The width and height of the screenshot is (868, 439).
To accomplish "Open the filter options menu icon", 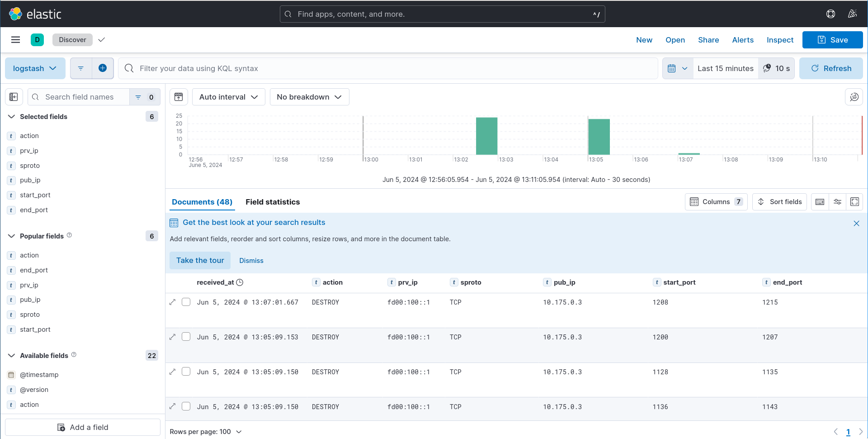I will 81,68.
